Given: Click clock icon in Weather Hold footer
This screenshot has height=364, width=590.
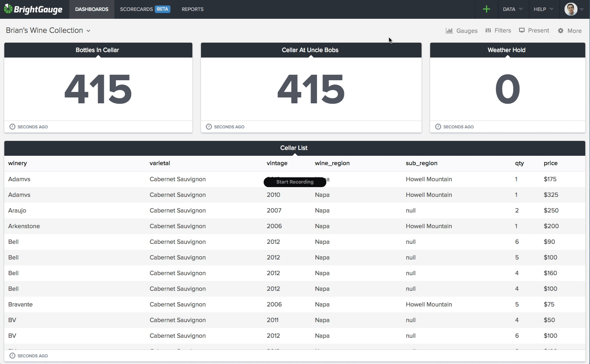Looking at the screenshot, I should (x=438, y=127).
